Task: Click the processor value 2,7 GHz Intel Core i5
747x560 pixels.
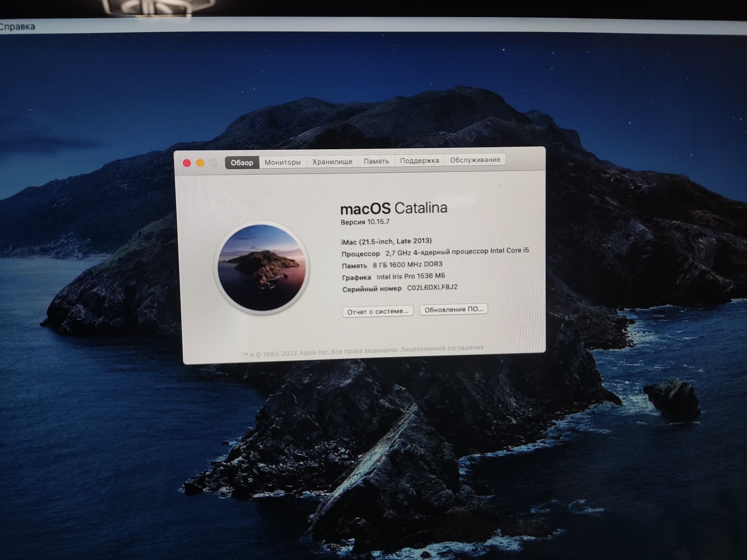Action: tap(457, 252)
